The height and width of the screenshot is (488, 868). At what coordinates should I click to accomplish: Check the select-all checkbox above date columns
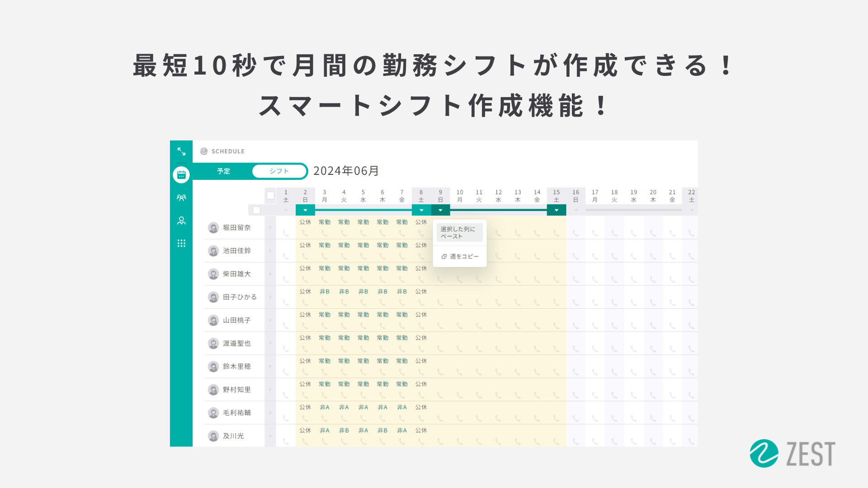click(x=271, y=195)
